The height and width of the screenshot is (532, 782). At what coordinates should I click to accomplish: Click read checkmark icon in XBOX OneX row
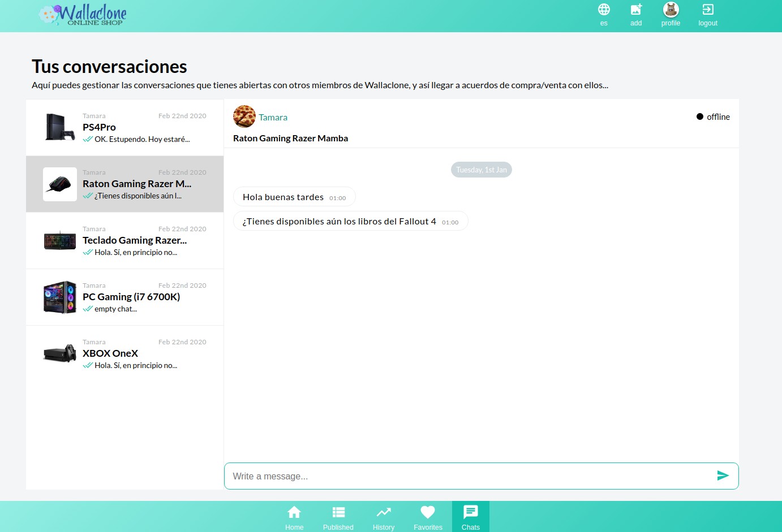coord(88,365)
